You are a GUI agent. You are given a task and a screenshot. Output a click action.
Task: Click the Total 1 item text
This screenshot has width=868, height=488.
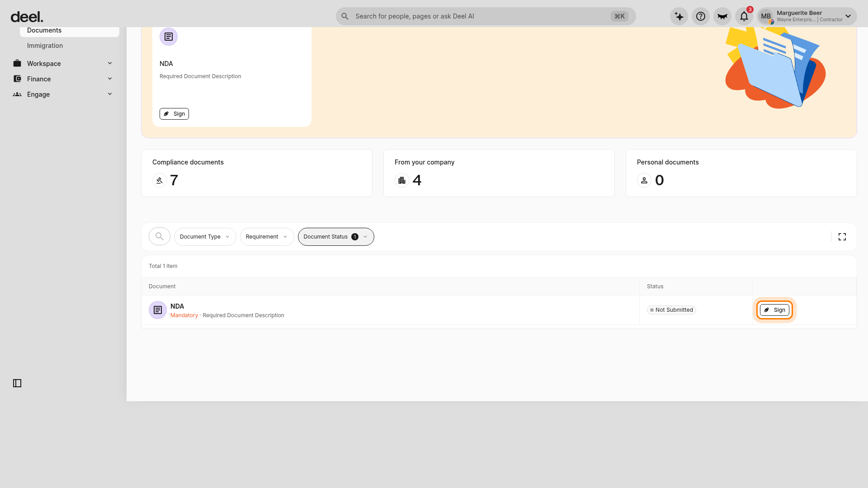pos(163,266)
